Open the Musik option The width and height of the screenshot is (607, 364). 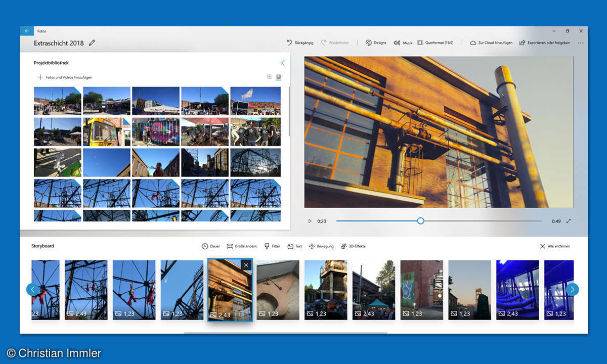[403, 43]
